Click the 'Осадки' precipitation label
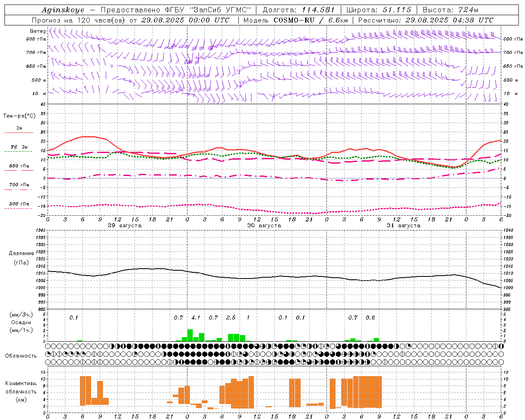 tap(21, 322)
